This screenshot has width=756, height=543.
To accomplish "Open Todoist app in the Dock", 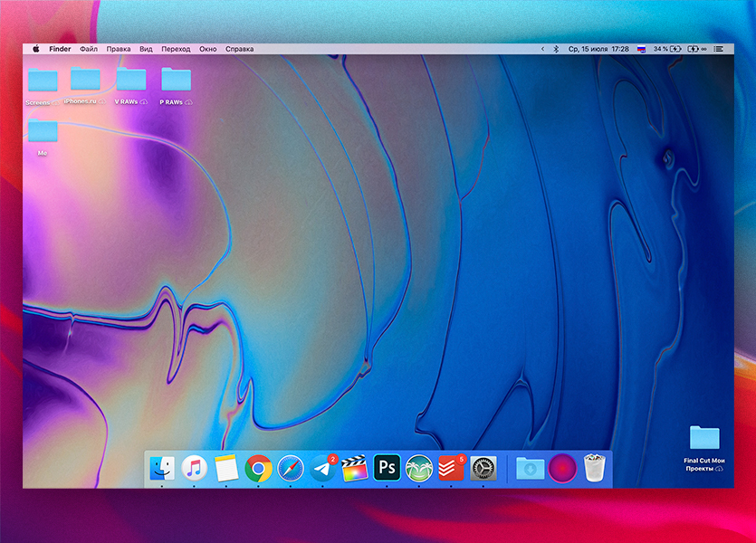I will (x=451, y=468).
